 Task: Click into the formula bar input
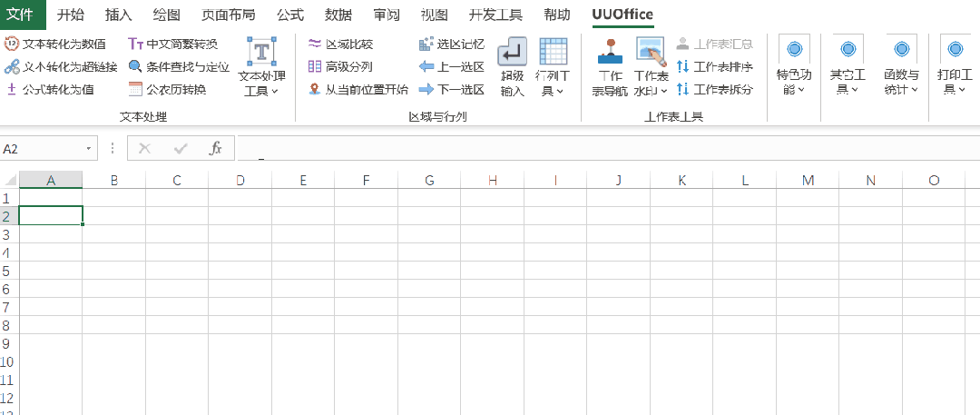pyautogui.click(x=607, y=148)
